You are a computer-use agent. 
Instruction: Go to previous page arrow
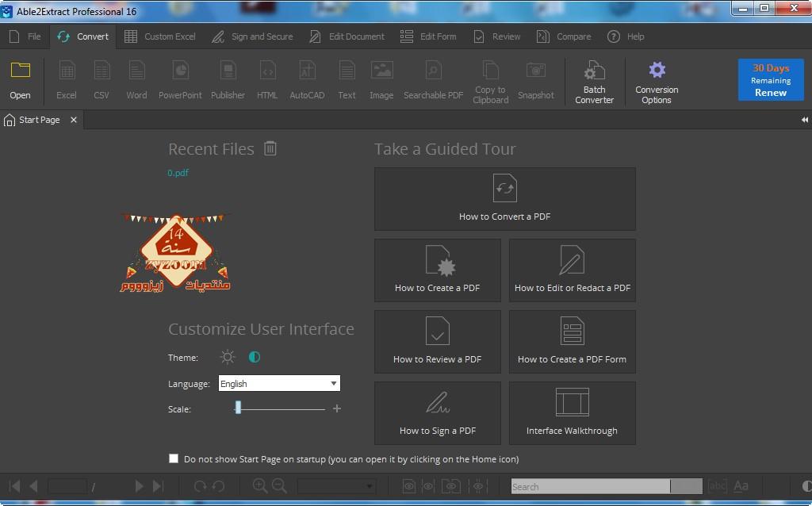(x=33, y=486)
